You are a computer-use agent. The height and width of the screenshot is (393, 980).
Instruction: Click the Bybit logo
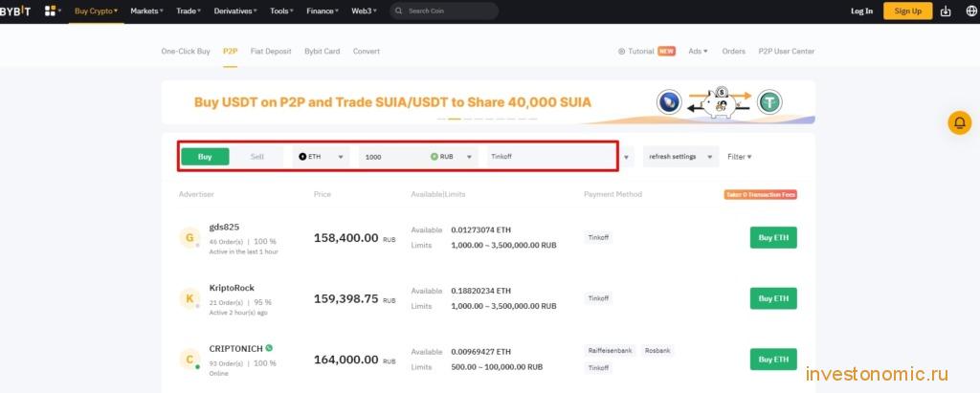click(15, 11)
